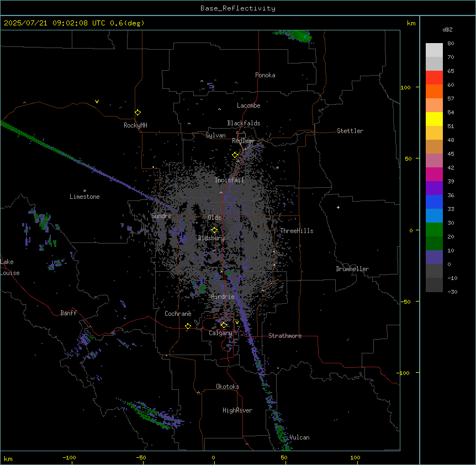This screenshot has height=465, width=476.
Task: Click the green 30 dBZ legend swatch
Action: 434,230
